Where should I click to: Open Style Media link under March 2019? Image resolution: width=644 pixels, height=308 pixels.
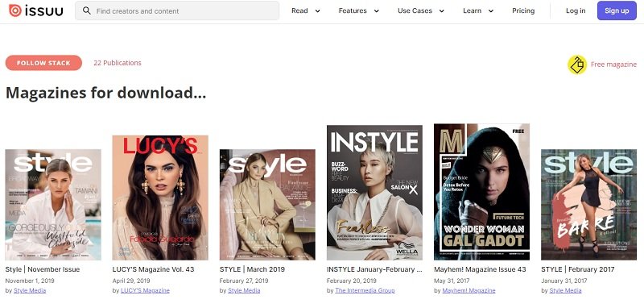point(244,290)
